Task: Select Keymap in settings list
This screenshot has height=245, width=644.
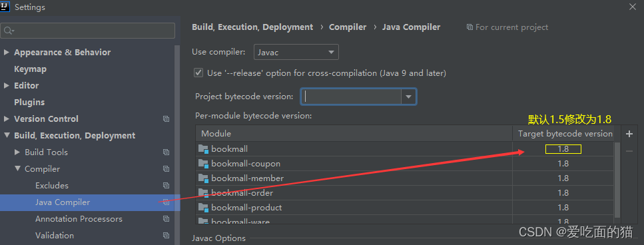Action: [x=31, y=69]
